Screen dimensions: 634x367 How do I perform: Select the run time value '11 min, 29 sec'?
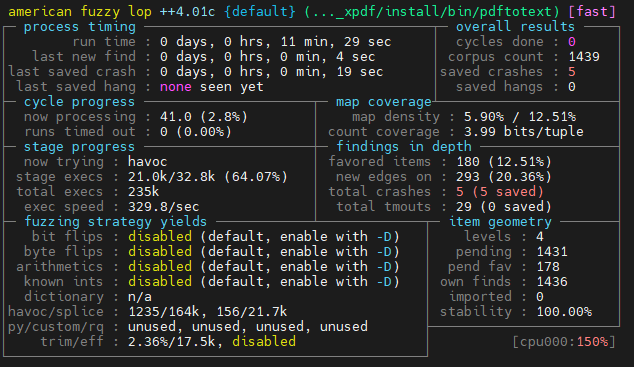click(336, 42)
